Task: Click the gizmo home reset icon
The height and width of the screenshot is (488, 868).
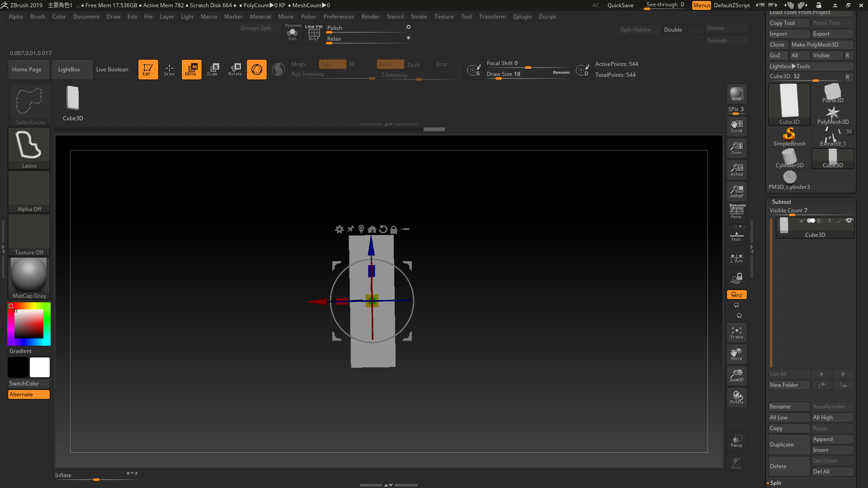Action: pos(372,229)
